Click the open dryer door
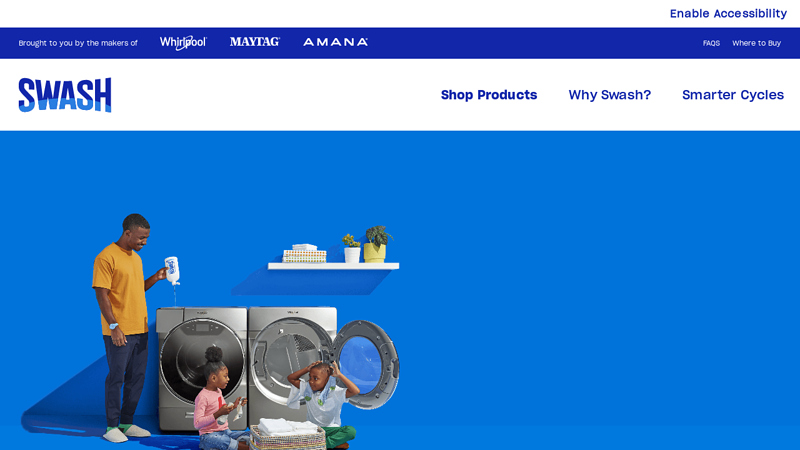 pos(366,363)
